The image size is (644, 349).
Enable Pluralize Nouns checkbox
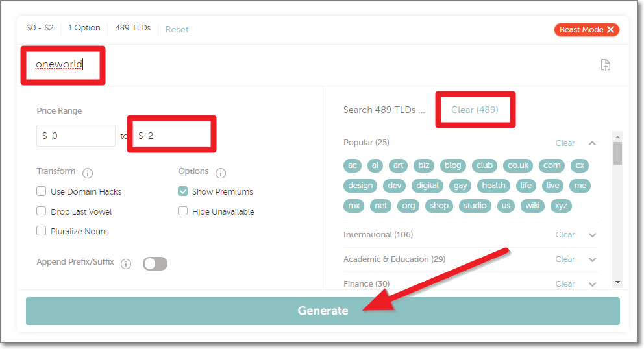41,231
